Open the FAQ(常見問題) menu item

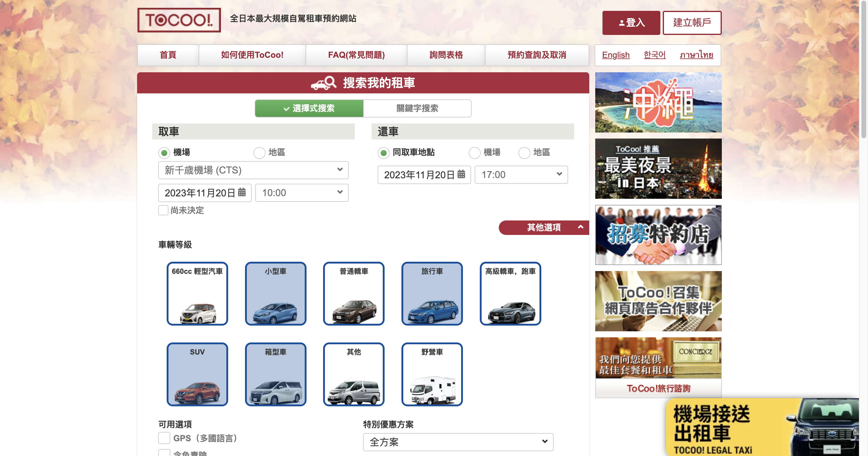pos(356,55)
